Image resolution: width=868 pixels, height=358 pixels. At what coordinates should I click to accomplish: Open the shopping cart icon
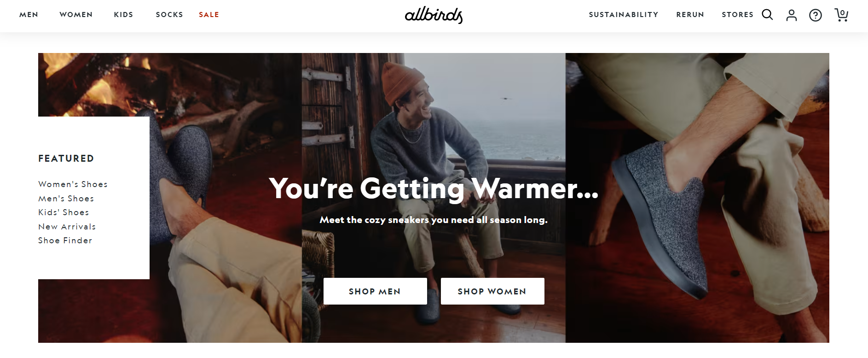click(841, 15)
